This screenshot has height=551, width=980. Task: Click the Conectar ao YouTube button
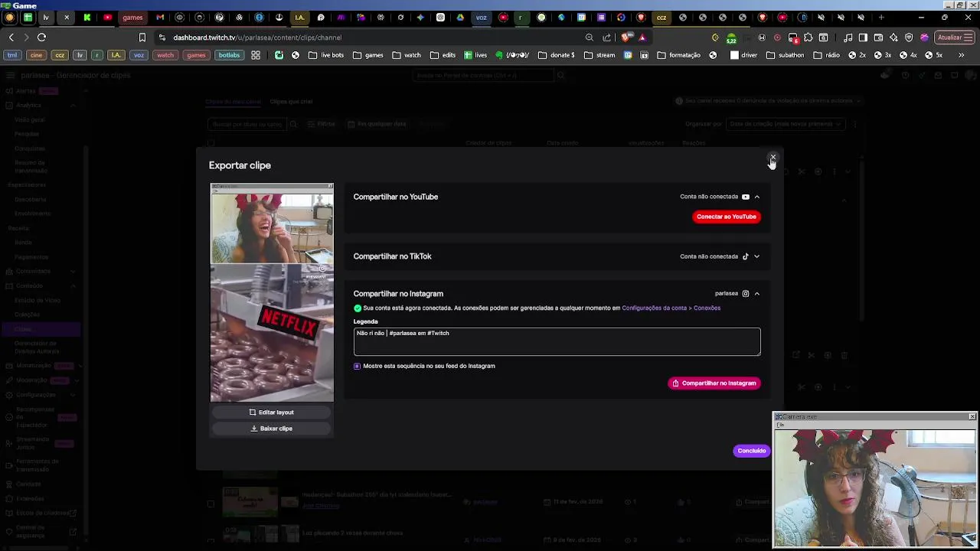pos(726,217)
